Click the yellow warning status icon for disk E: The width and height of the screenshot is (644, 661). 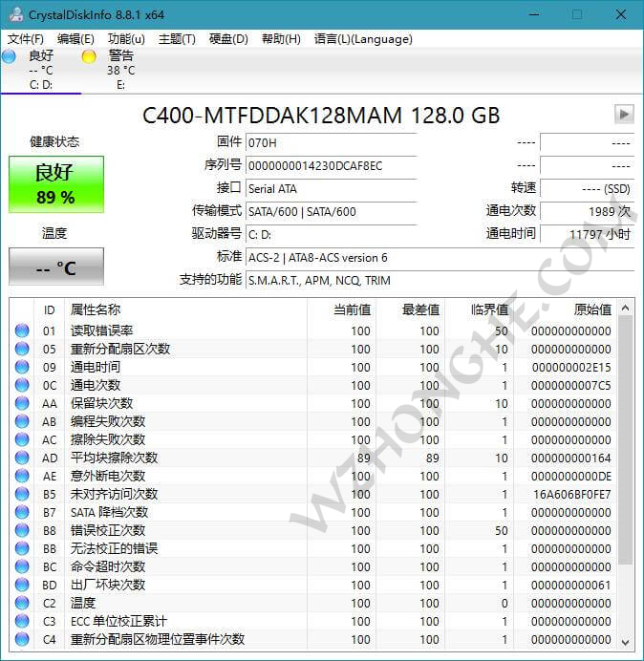89,56
